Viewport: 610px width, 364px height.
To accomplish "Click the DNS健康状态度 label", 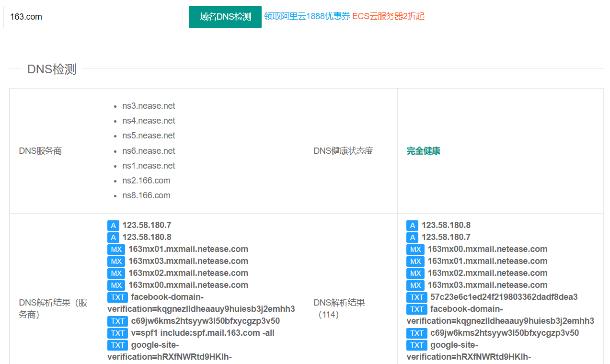I will click(x=343, y=151).
